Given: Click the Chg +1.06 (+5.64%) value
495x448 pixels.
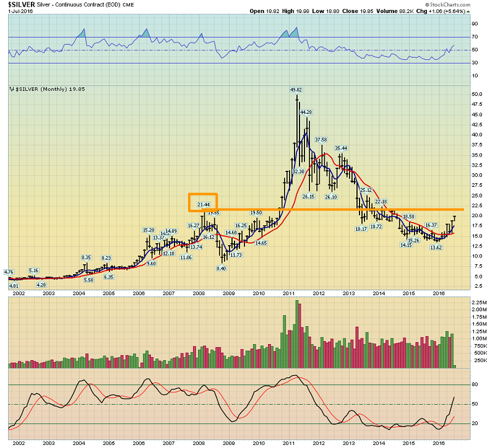Looking at the screenshot, I should click(x=441, y=11).
